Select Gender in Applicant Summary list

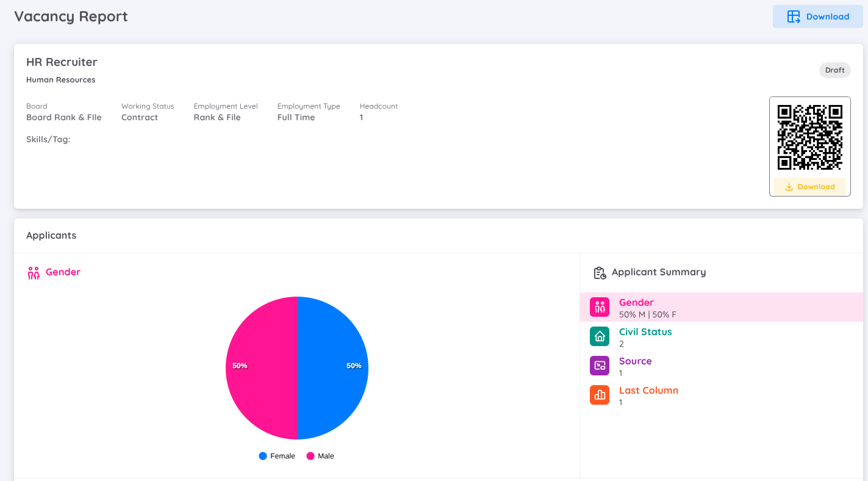point(636,303)
